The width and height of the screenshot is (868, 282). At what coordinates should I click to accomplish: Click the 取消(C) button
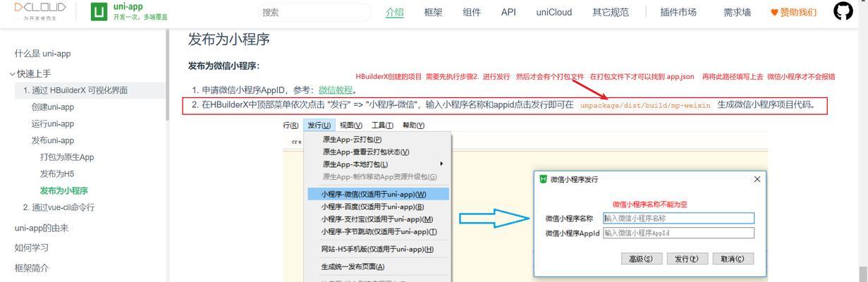[x=733, y=259]
